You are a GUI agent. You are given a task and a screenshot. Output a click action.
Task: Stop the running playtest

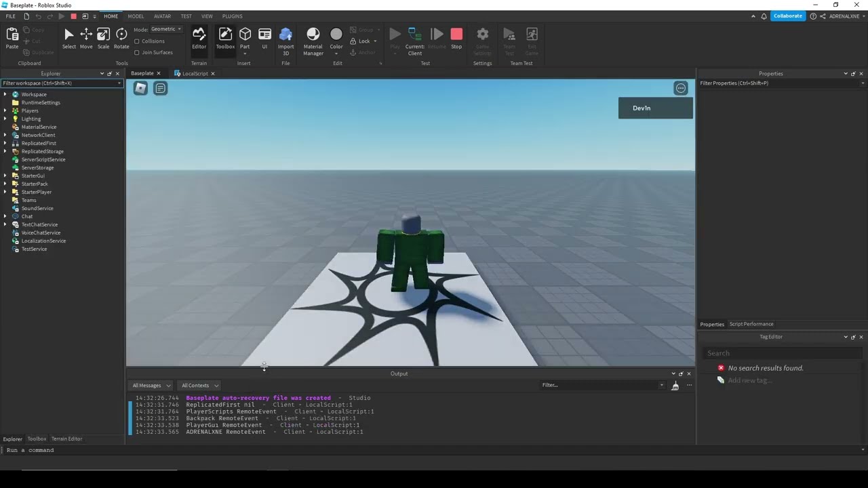[x=456, y=38]
